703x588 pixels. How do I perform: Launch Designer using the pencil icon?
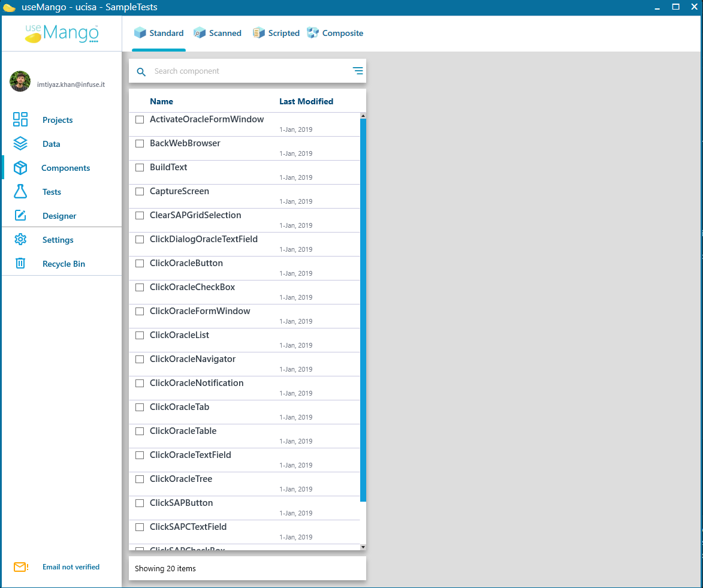[20, 215]
